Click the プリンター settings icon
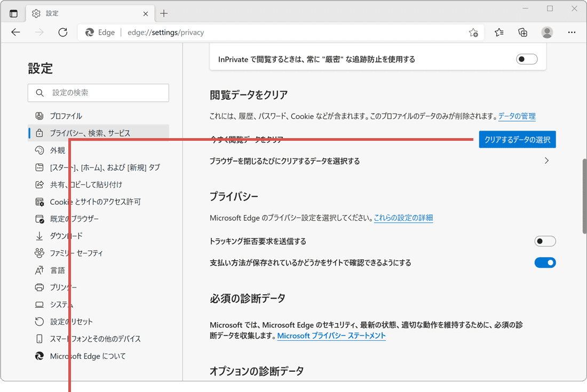 click(39, 287)
